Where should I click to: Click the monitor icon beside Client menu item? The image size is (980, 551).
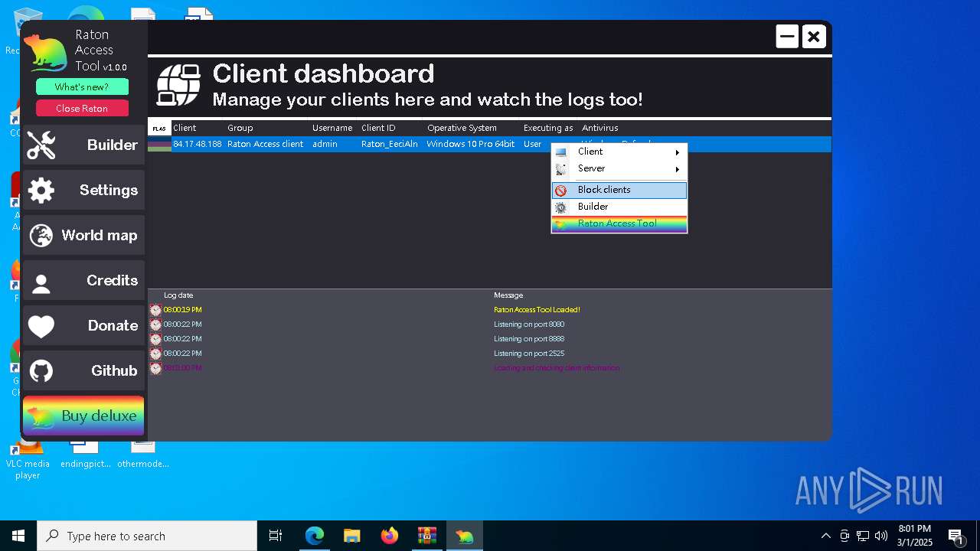pos(561,152)
